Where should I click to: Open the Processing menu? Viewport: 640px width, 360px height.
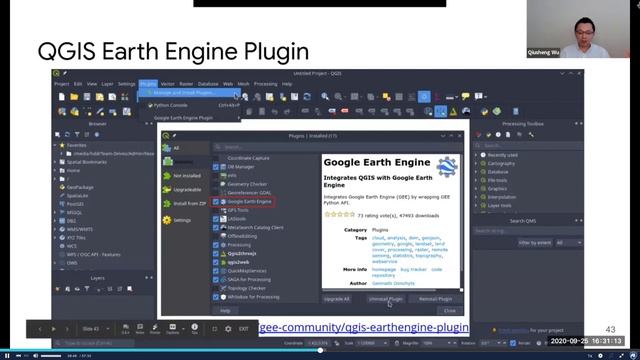(x=265, y=84)
